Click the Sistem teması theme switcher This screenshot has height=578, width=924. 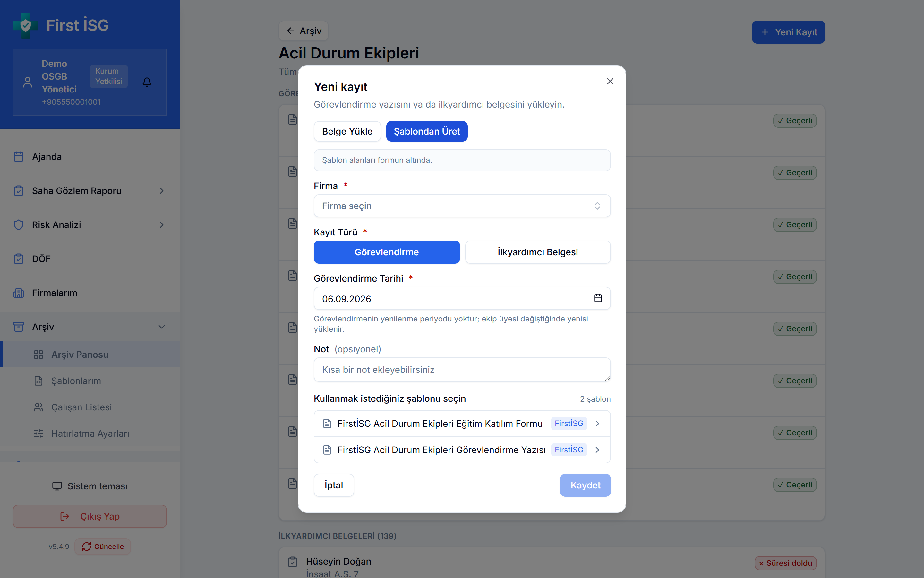click(x=90, y=486)
